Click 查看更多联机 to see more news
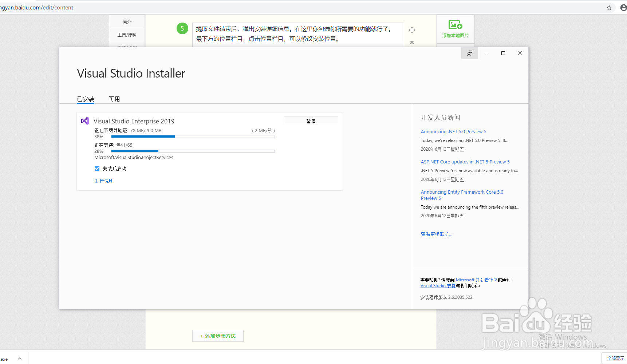This screenshot has width=627, height=364. click(x=437, y=234)
